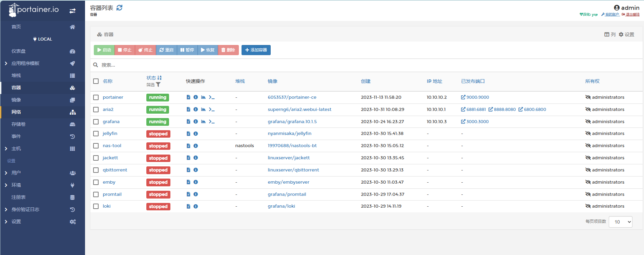
Task: Open inspect info icon for portainer container
Action: pyautogui.click(x=195, y=97)
